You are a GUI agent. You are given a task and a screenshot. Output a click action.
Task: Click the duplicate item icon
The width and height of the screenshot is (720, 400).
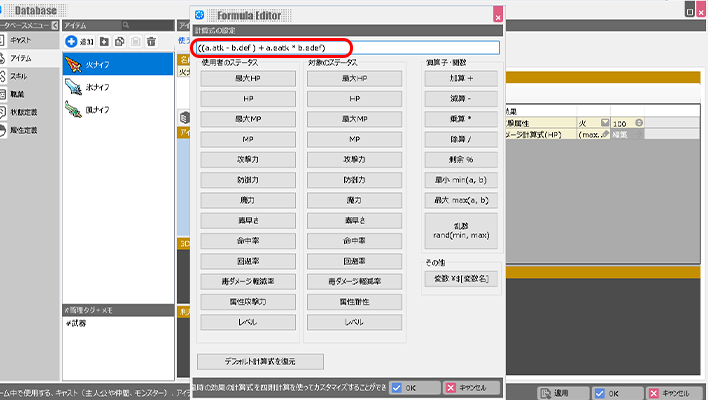tap(120, 41)
